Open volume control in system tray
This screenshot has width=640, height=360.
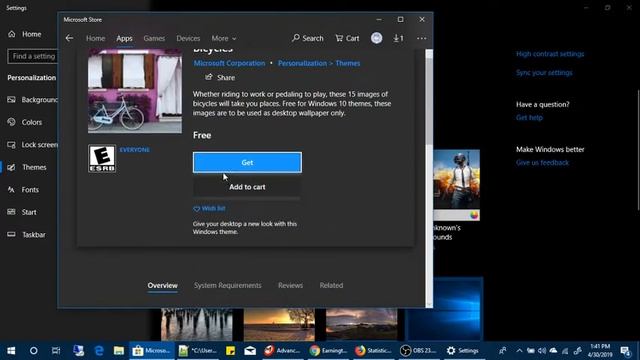[x=542, y=351]
